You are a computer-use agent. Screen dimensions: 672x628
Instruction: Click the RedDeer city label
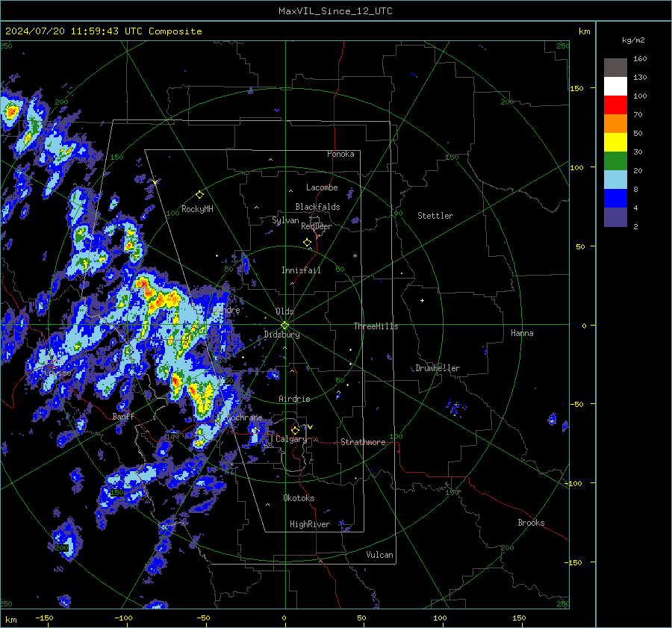[x=317, y=226]
